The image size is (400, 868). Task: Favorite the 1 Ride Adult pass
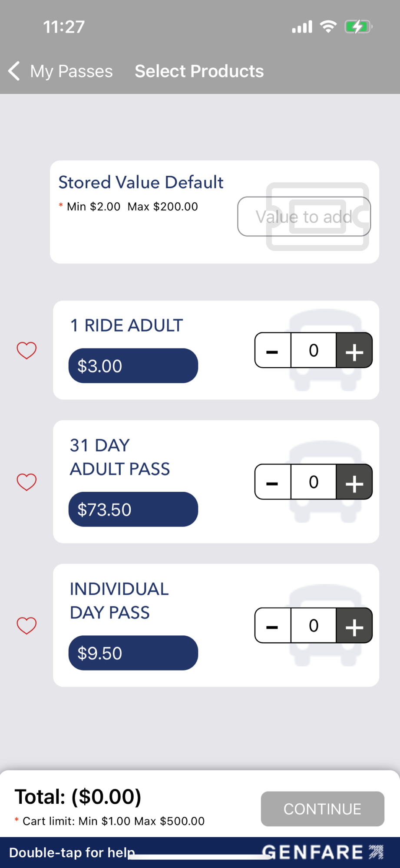(x=26, y=350)
